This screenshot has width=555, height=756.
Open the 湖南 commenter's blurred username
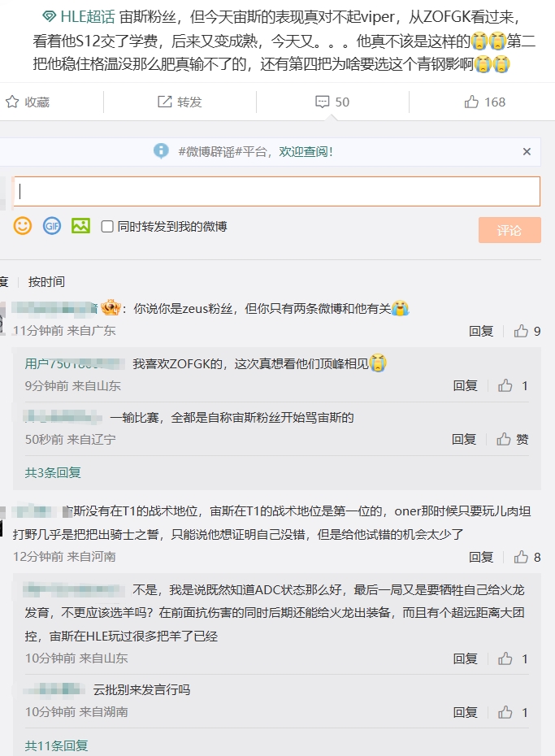pos(54,689)
